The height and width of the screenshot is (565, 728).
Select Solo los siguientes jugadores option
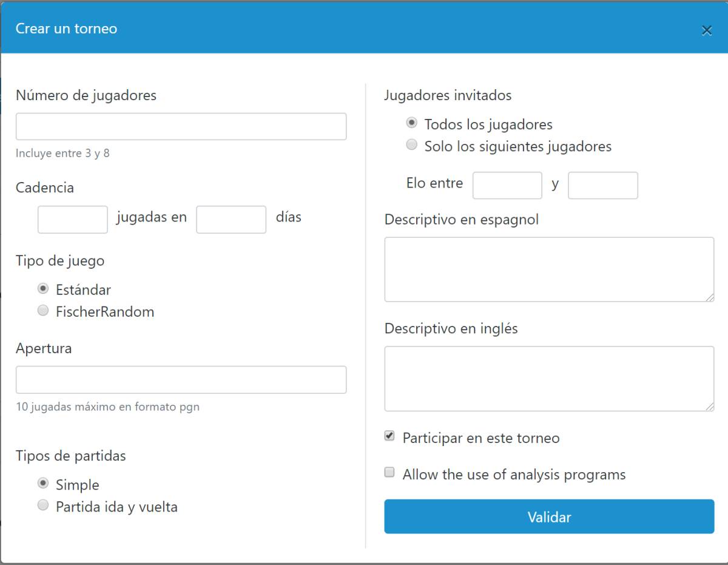[412, 145]
